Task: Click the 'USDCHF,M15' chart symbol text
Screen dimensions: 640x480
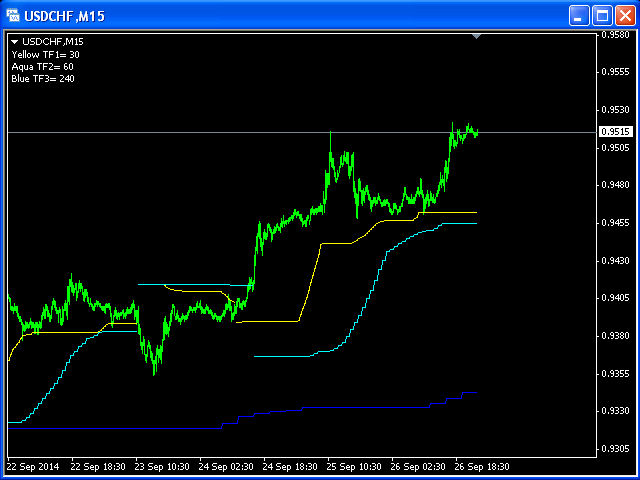Action: coord(53,42)
